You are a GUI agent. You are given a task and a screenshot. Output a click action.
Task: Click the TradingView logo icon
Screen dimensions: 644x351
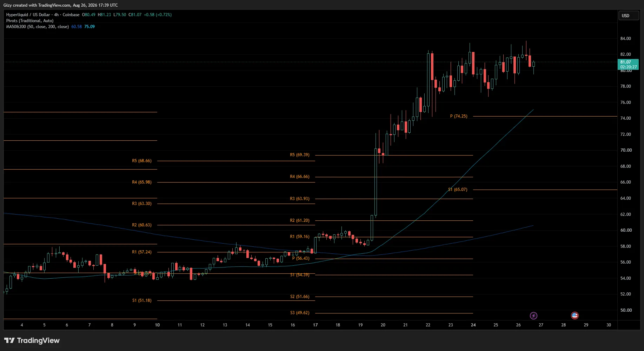(9, 340)
